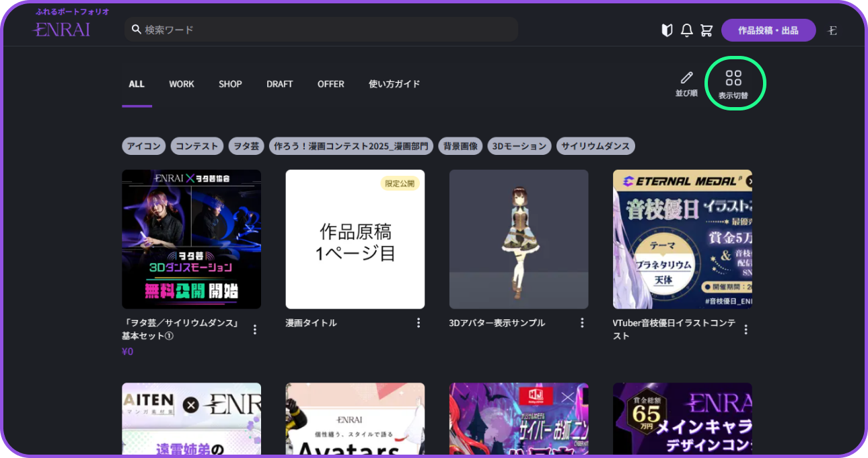Viewport: 868px width, 458px height.
Task: Filter by the サイリウムダンス tag
Action: [595, 146]
